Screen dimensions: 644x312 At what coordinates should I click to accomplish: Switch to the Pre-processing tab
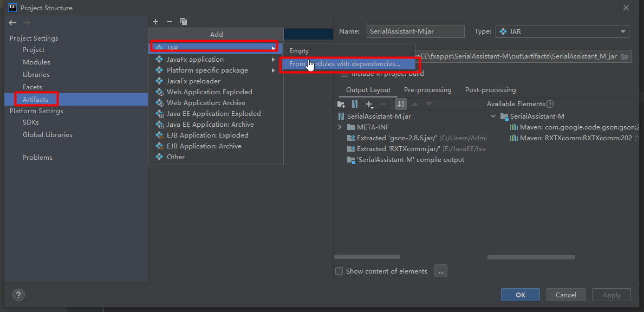pyautogui.click(x=427, y=90)
